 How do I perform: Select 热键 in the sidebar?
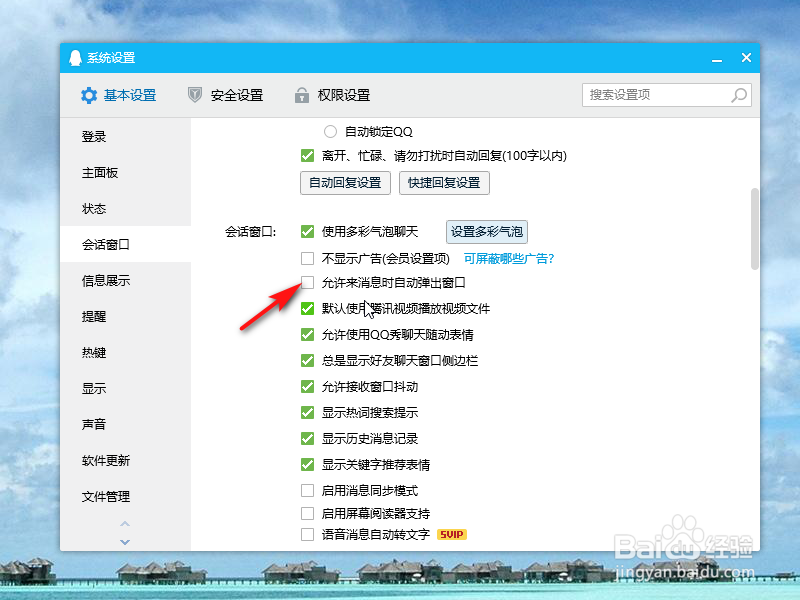pos(126,352)
